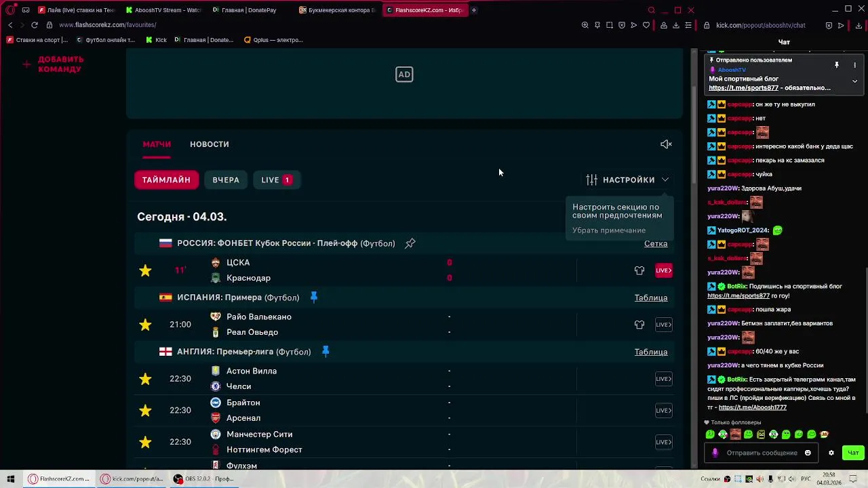This screenshot has width=868, height=488.
Task: Click LIVE button for Манчестер Сити match
Action: pyautogui.click(x=663, y=442)
